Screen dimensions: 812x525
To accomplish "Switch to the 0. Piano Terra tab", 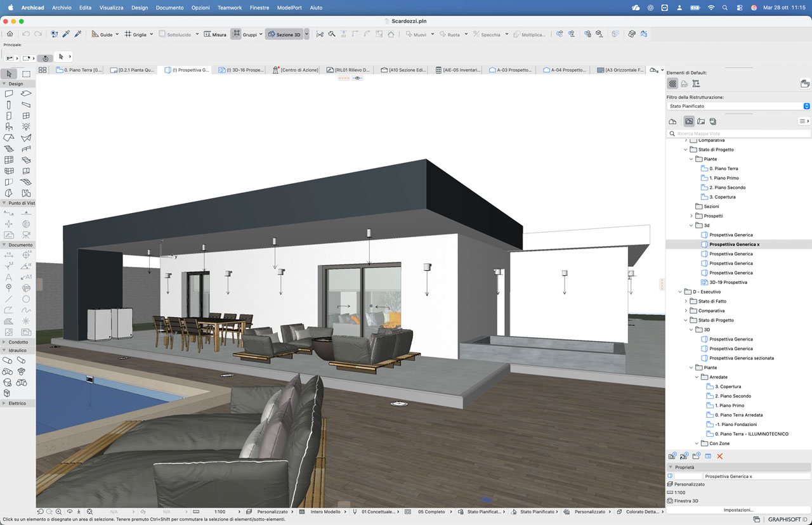I will tap(79, 70).
